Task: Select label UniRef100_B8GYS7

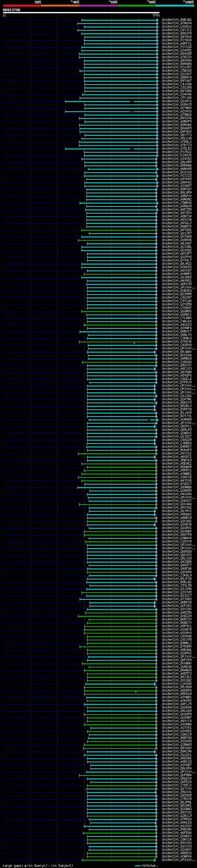Action: pyautogui.click(x=177, y=365)
